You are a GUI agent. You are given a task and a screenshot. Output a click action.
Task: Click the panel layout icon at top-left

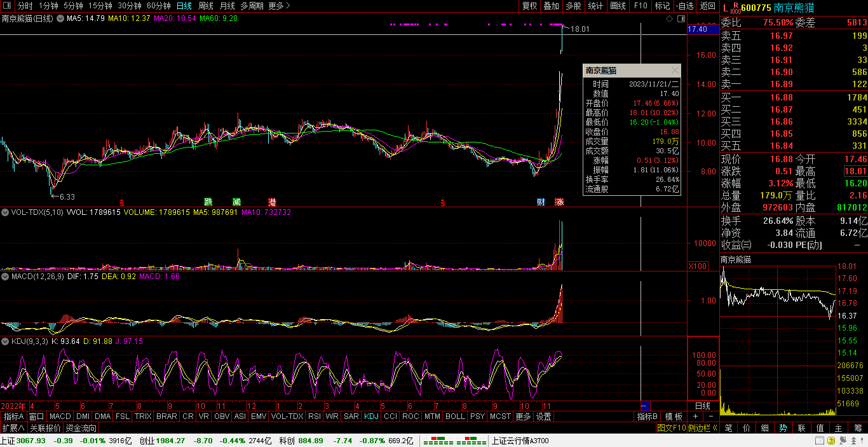click(x=8, y=6)
